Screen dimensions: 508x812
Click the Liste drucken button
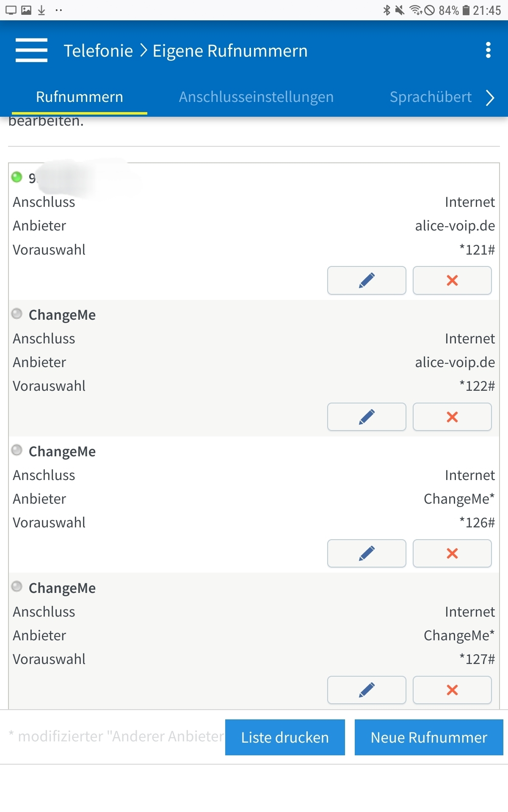(285, 737)
